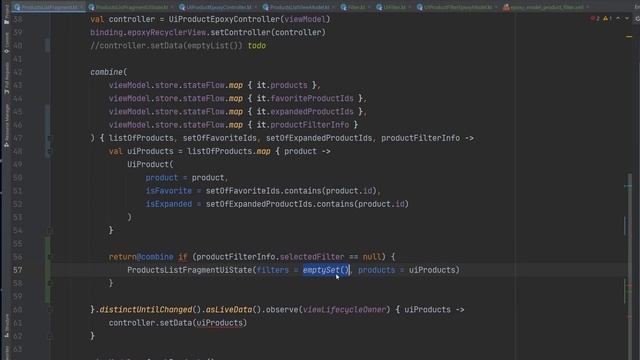Image resolution: width=640 pixels, height=360 pixels.
Task: Click 'UiProduct(' constructor on line 49
Action: click(150, 164)
